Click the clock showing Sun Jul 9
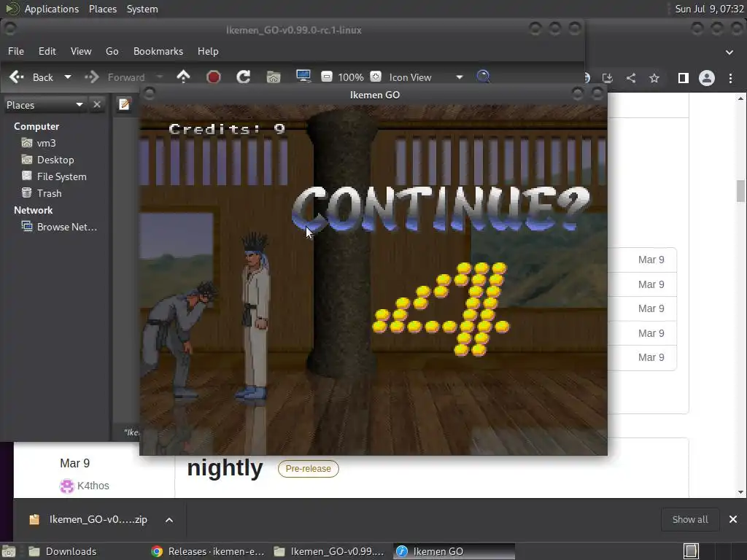Screen dimensions: 747x560 (x=709, y=9)
